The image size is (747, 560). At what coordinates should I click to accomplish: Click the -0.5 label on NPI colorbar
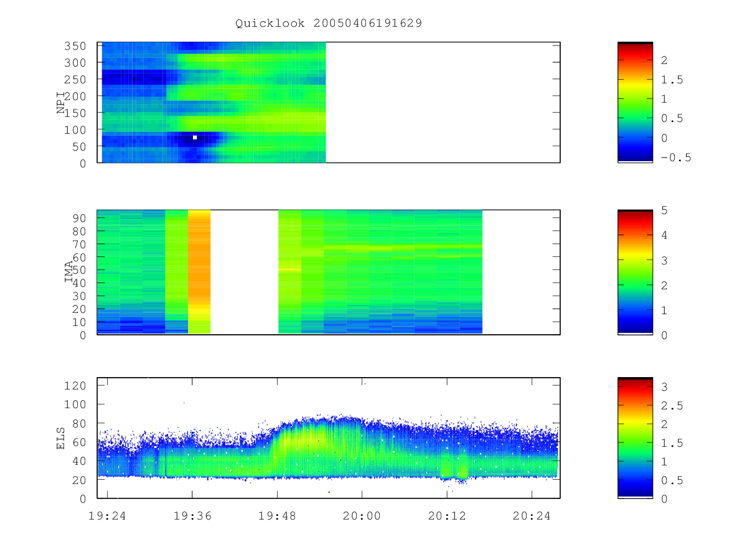(x=675, y=157)
